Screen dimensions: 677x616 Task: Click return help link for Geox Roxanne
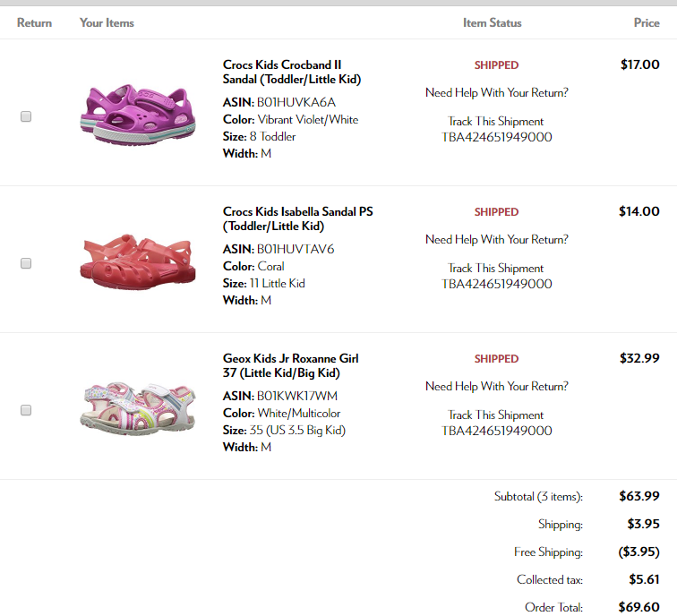(x=496, y=386)
